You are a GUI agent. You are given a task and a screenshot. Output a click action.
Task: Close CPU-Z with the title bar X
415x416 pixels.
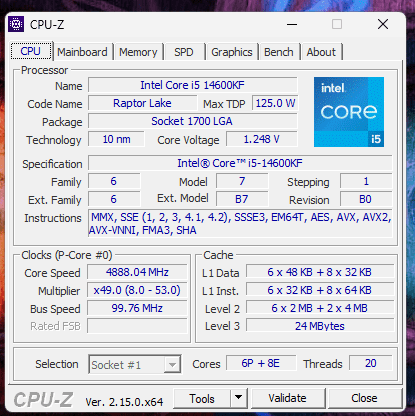383,24
